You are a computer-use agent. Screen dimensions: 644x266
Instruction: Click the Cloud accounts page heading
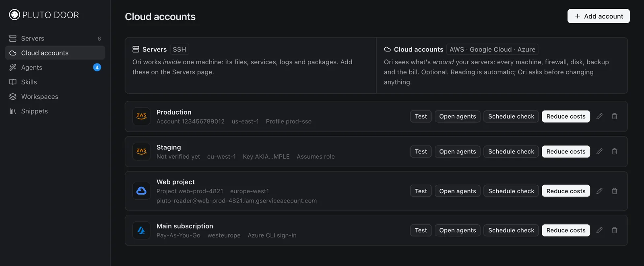tap(160, 16)
